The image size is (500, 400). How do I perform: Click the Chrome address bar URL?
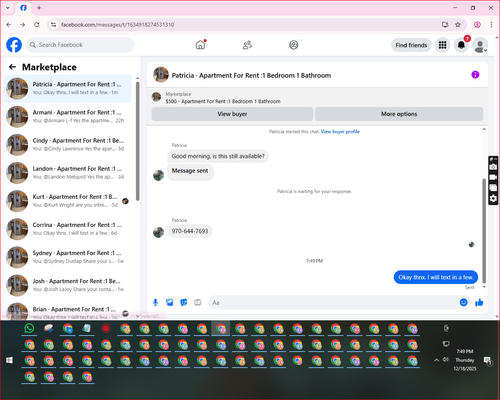[117, 25]
